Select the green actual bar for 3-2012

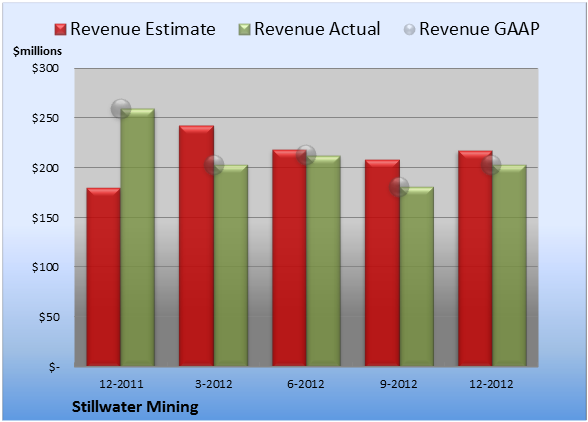pos(231,266)
